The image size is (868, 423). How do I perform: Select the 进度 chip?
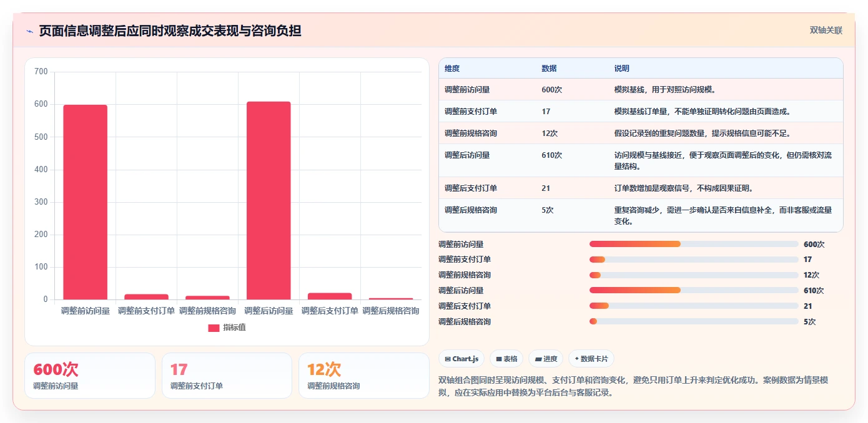[x=546, y=359]
